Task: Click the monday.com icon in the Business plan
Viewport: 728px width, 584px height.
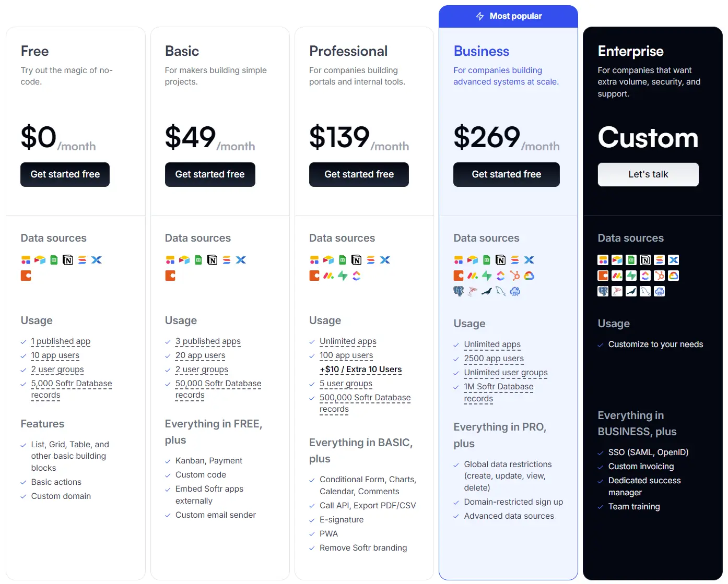Action: (x=473, y=276)
